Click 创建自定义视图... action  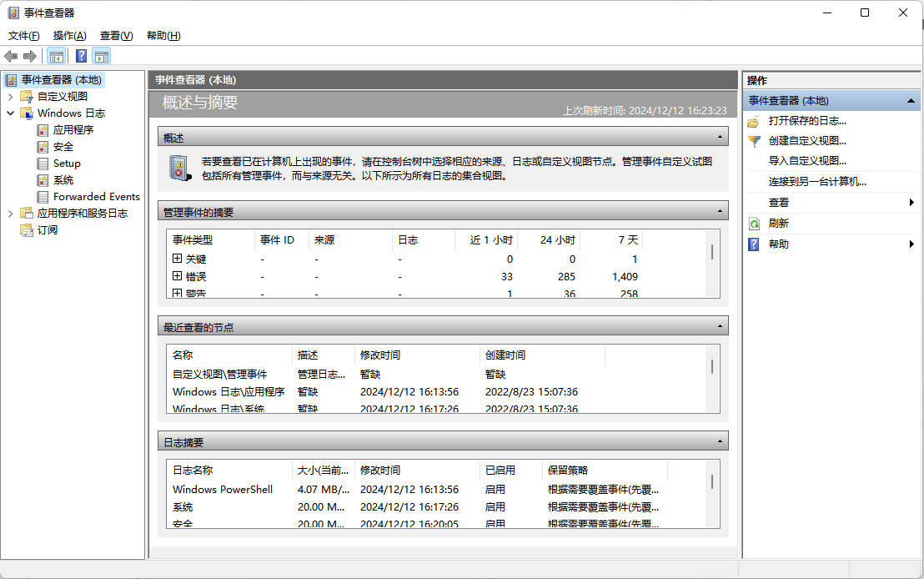(807, 141)
